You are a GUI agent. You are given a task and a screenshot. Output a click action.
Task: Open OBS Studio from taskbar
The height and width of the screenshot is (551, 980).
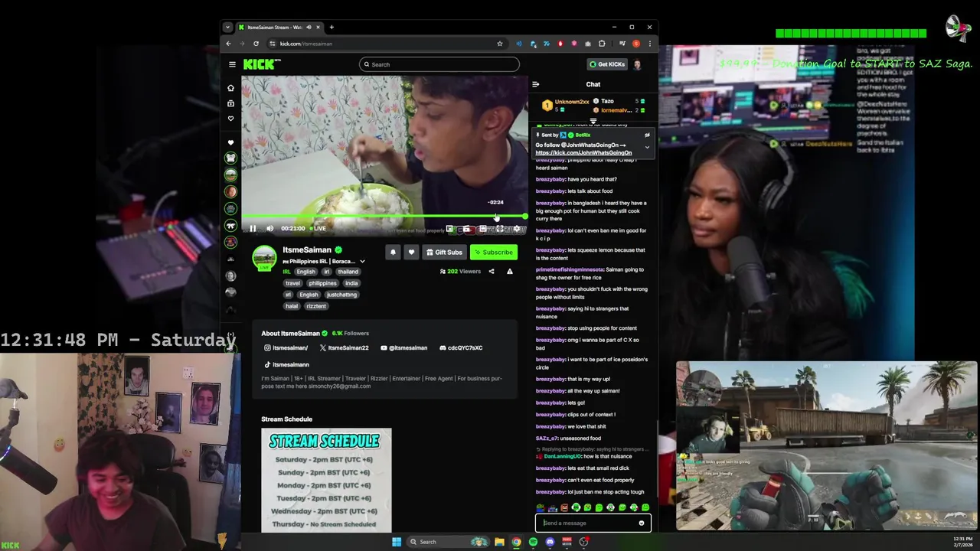[584, 542]
